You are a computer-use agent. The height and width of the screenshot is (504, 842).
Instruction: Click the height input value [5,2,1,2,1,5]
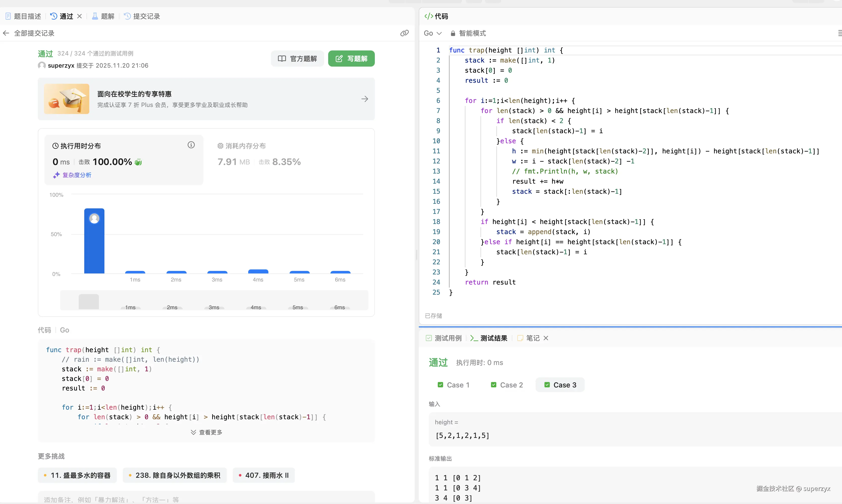[x=462, y=435]
